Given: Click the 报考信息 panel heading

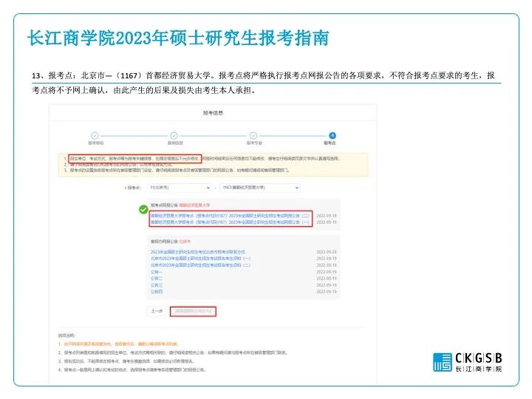Looking at the screenshot, I should click(213, 112).
